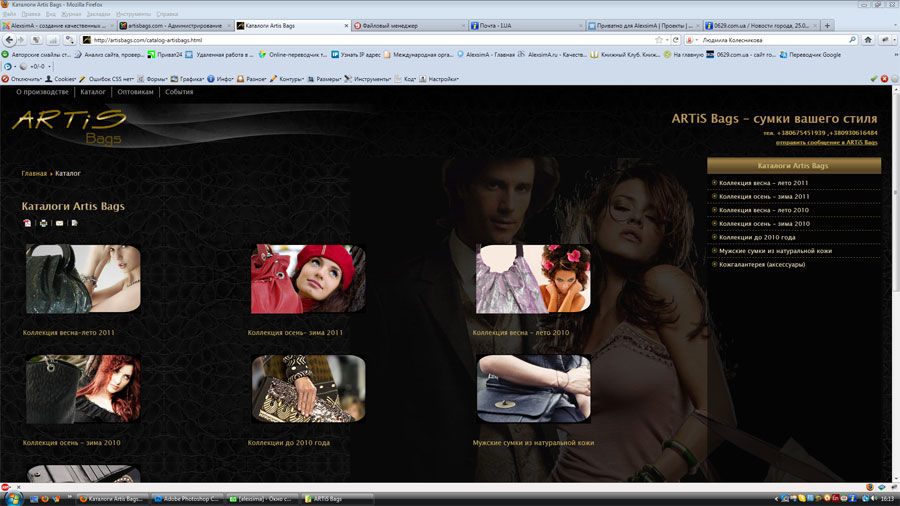Switch to the Почта - I.UA tab
900x506 pixels.
(x=526, y=26)
